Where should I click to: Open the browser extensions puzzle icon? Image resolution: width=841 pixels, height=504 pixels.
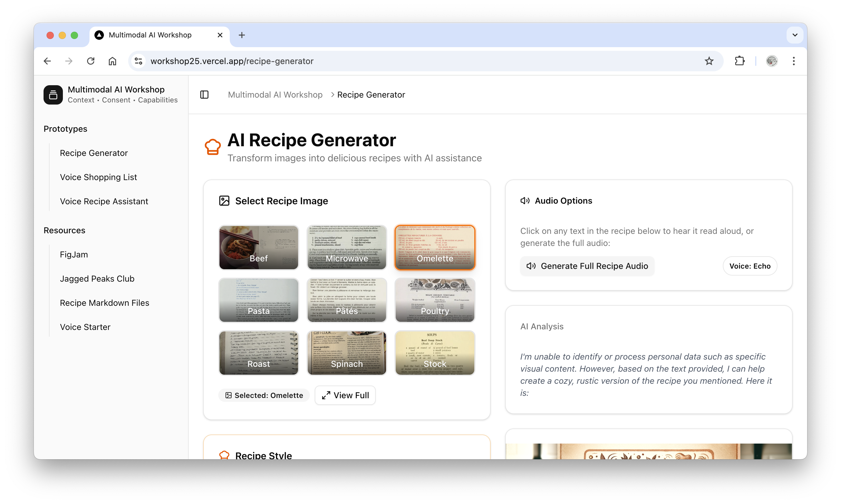tap(739, 61)
